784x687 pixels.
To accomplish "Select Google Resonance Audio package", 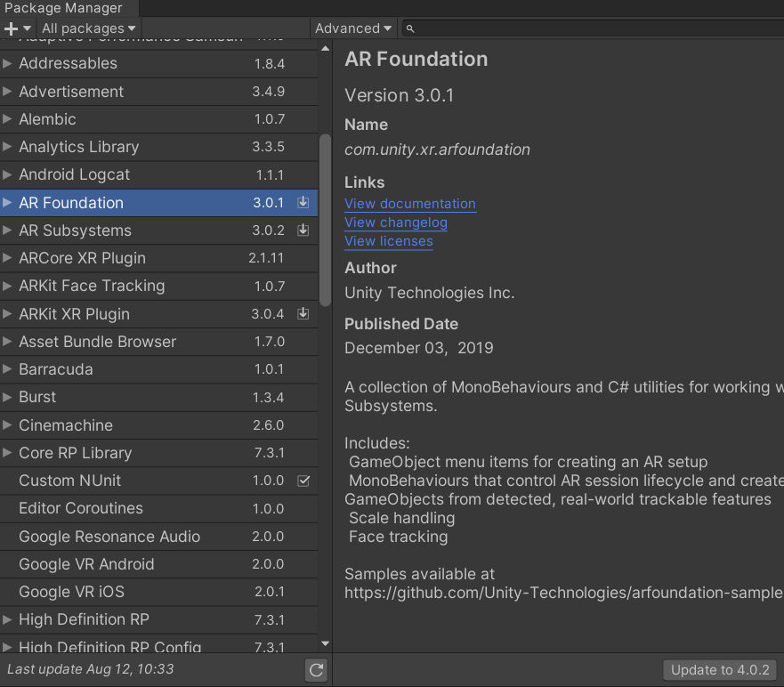I will [109, 536].
